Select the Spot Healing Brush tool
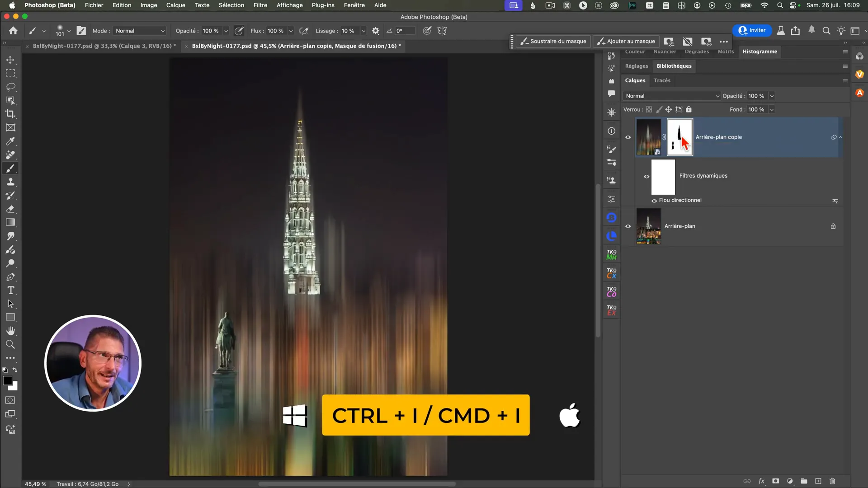Image resolution: width=868 pixels, height=488 pixels. [x=10, y=155]
